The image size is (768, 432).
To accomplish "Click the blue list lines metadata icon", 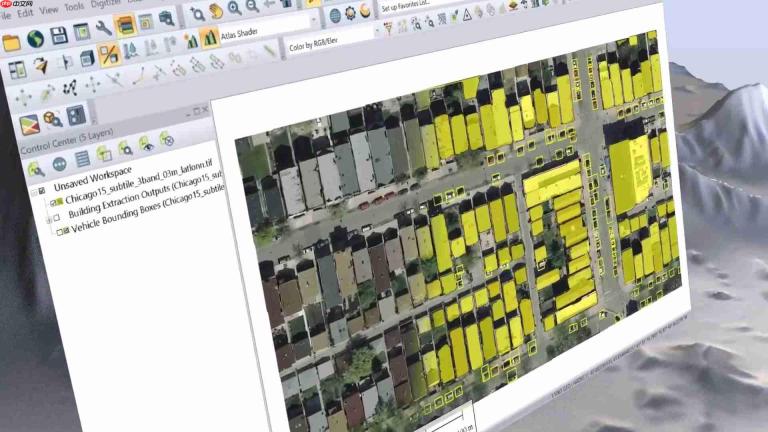I will 82,159.
